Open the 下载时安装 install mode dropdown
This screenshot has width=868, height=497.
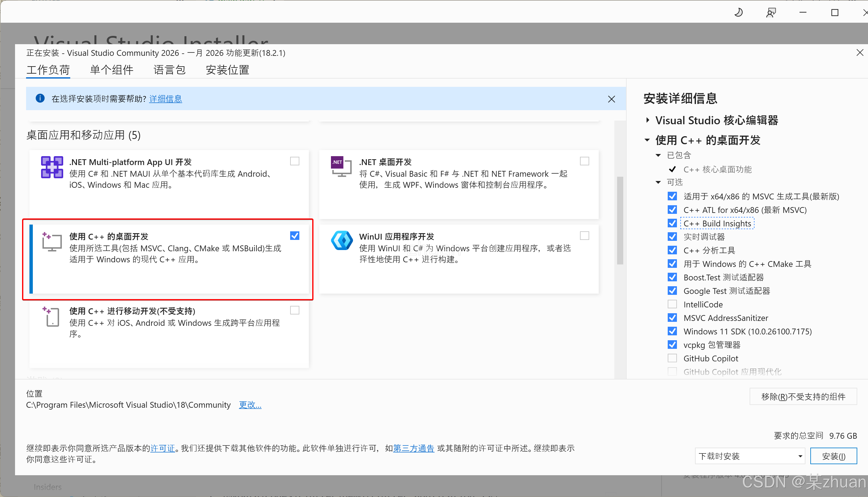pos(750,456)
